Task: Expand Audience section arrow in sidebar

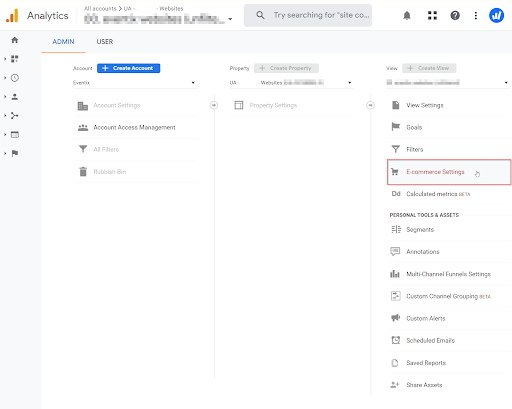Action: click(5, 97)
